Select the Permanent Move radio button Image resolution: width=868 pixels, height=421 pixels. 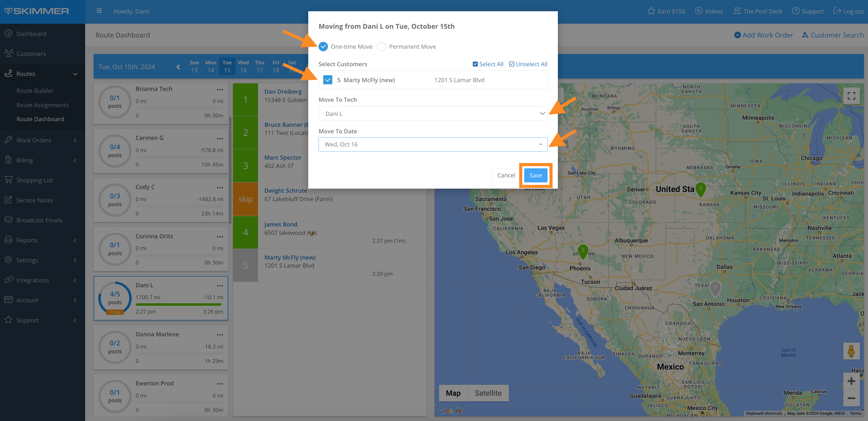pos(382,47)
